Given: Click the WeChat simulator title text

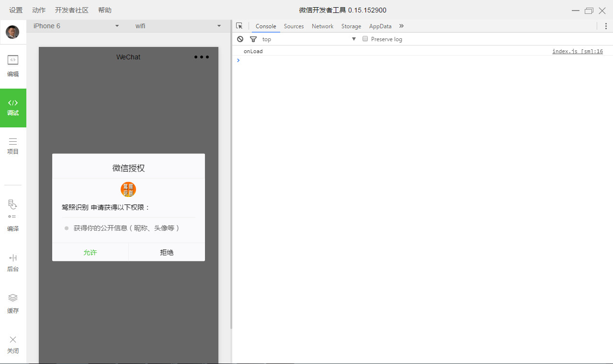Looking at the screenshot, I should tap(128, 57).
